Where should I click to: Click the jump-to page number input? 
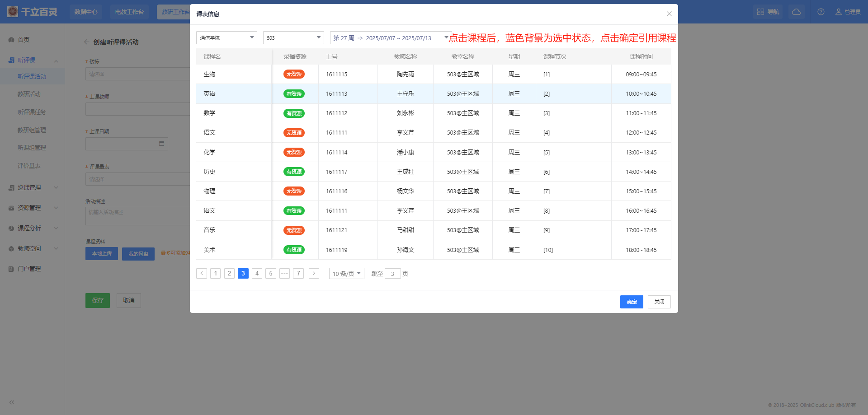pos(392,274)
